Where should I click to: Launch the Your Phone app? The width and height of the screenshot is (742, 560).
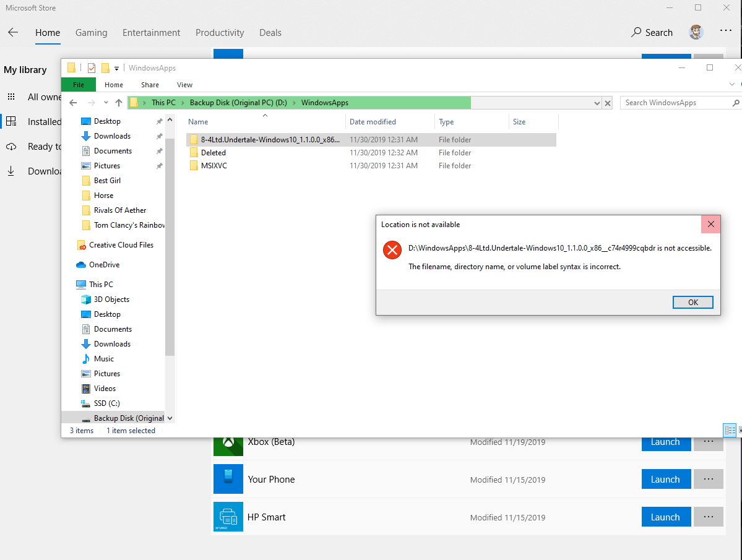pyautogui.click(x=666, y=479)
